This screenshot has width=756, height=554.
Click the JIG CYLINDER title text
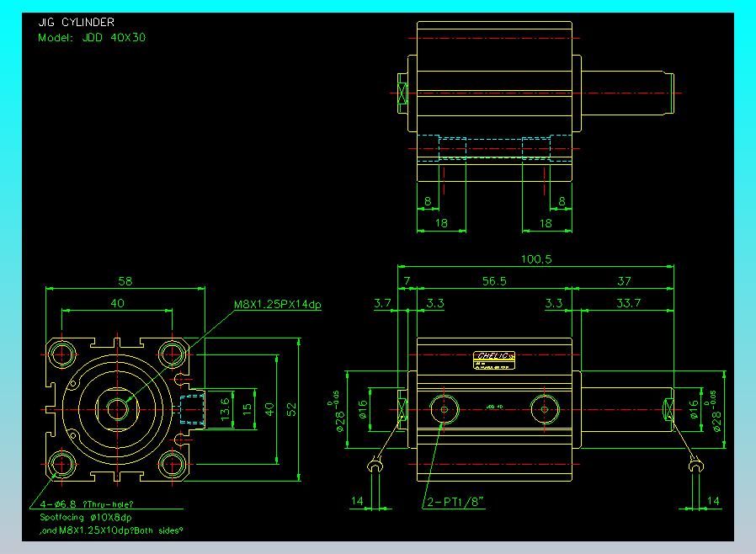click(76, 22)
